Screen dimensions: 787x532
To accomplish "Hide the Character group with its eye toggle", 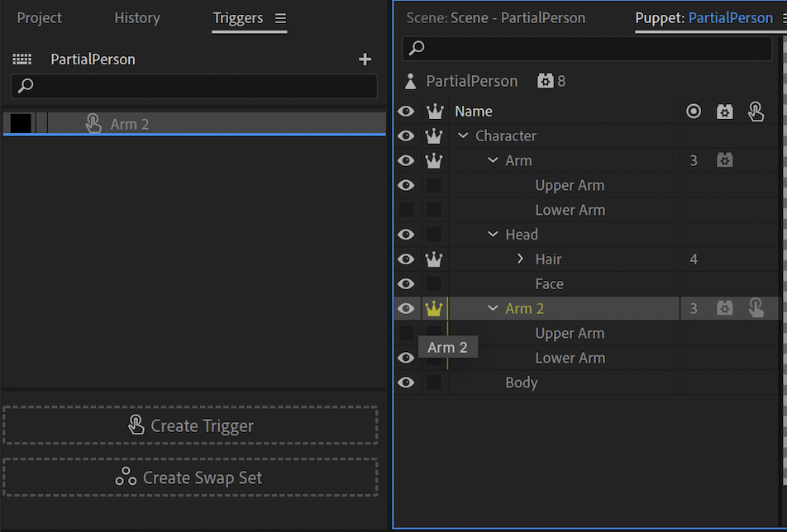I will (x=405, y=135).
